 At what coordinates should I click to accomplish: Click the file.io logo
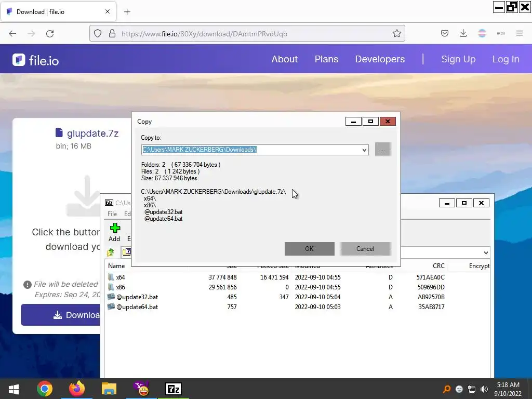click(36, 60)
